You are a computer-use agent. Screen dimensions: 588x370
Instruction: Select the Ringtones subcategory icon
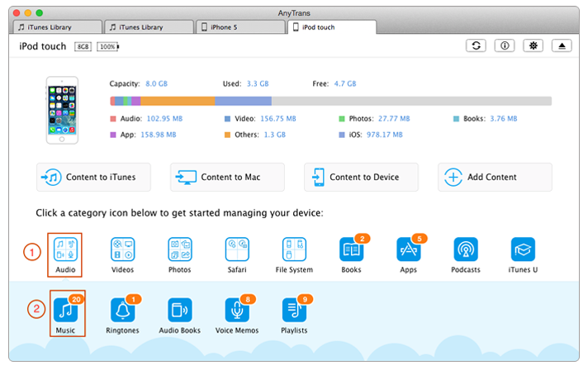122,311
